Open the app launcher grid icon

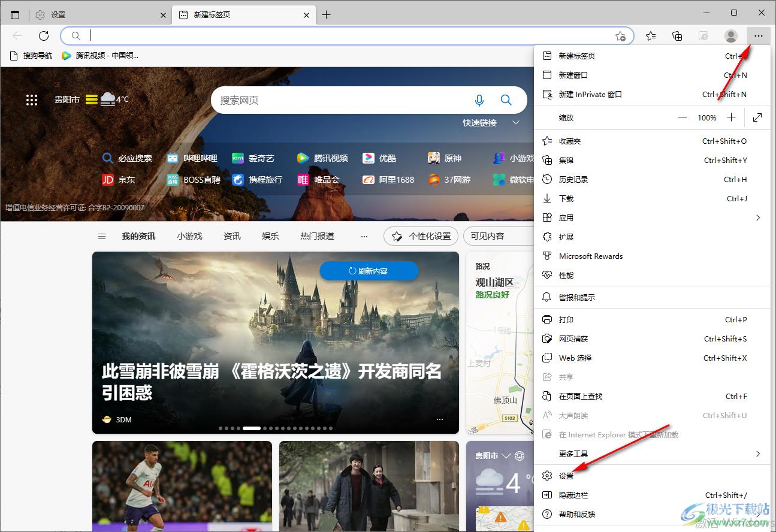32,100
